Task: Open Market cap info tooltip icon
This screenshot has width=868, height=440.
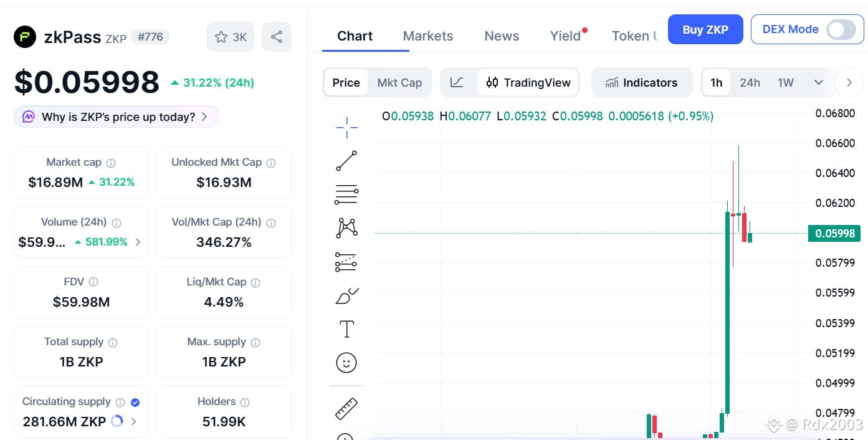Action: tap(111, 163)
